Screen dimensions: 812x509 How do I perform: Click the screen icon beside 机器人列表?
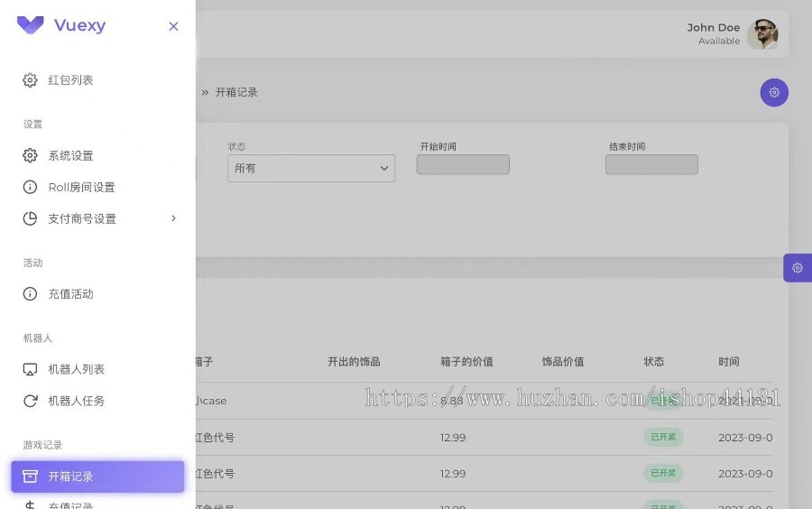coord(30,369)
